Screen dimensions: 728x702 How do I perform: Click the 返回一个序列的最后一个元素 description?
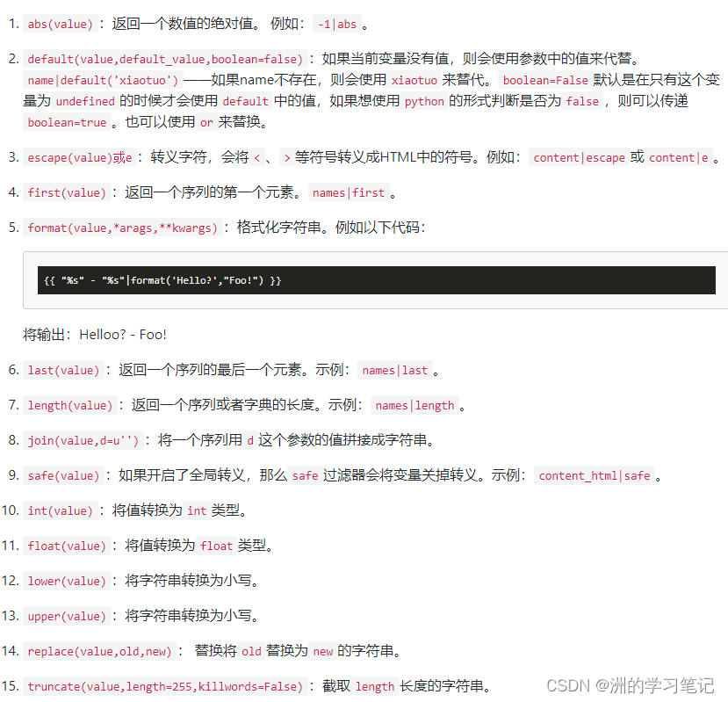point(209,370)
